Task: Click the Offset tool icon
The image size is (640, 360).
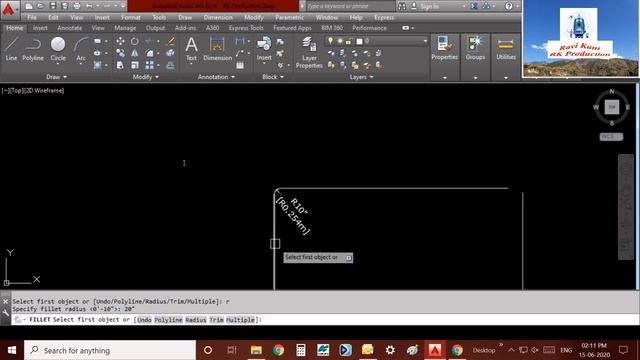Action: point(171,65)
